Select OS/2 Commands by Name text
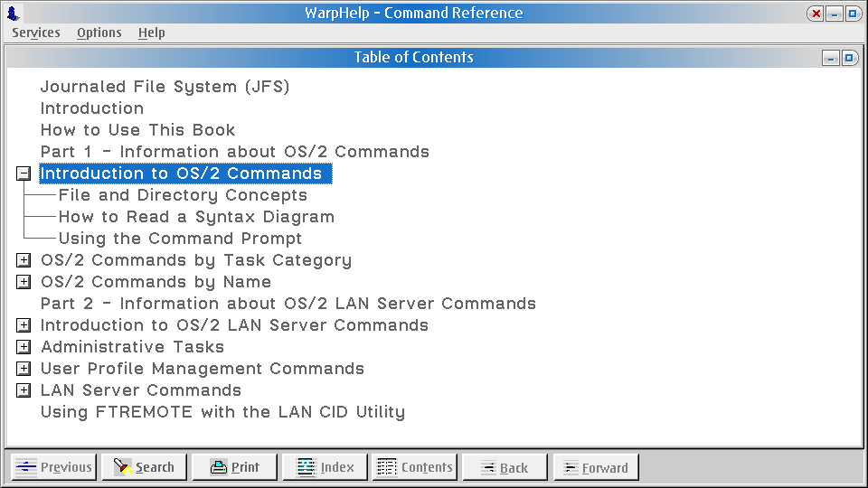The image size is (868, 488). [x=156, y=282]
